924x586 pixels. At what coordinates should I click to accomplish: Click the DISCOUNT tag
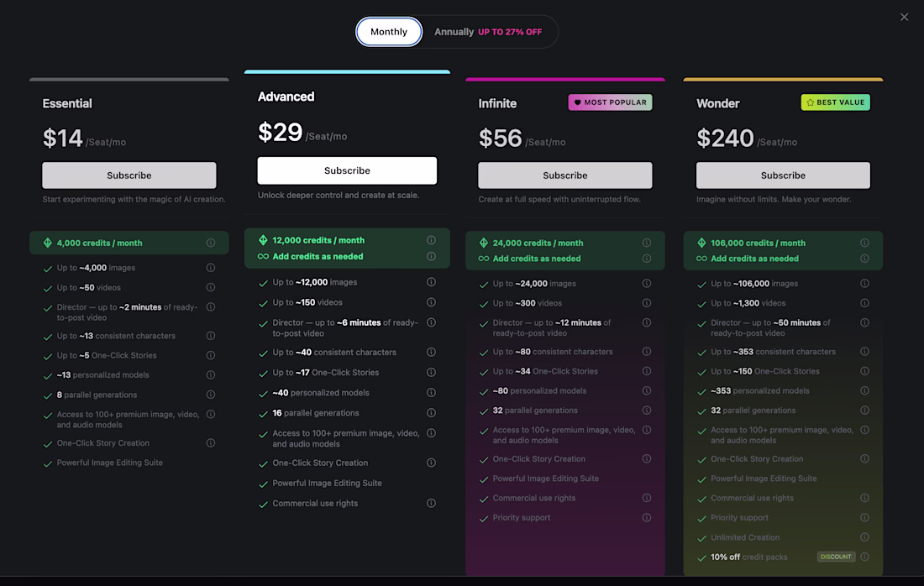click(x=836, y=557)
